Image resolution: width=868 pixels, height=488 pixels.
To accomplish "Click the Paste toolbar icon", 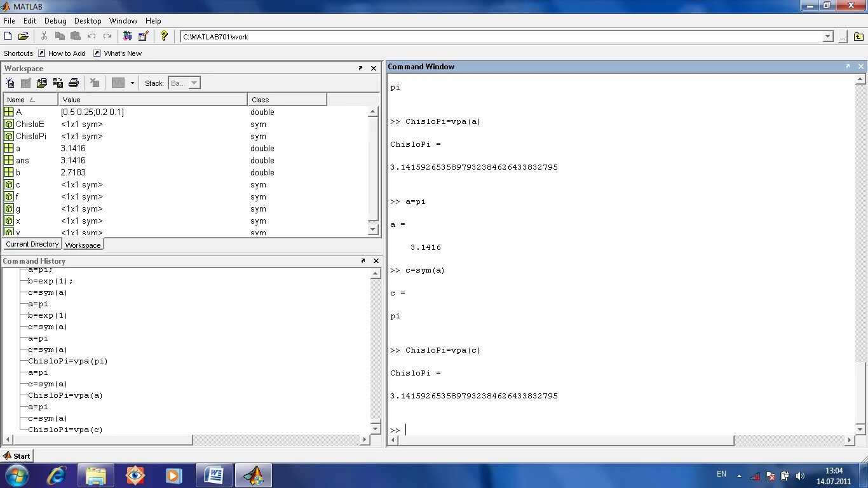I will point(76,36).
